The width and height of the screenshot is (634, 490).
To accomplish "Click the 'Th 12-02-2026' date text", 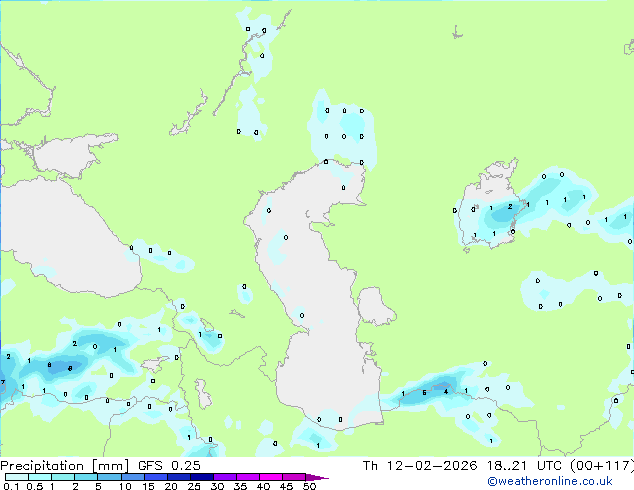I will point(420,466).
